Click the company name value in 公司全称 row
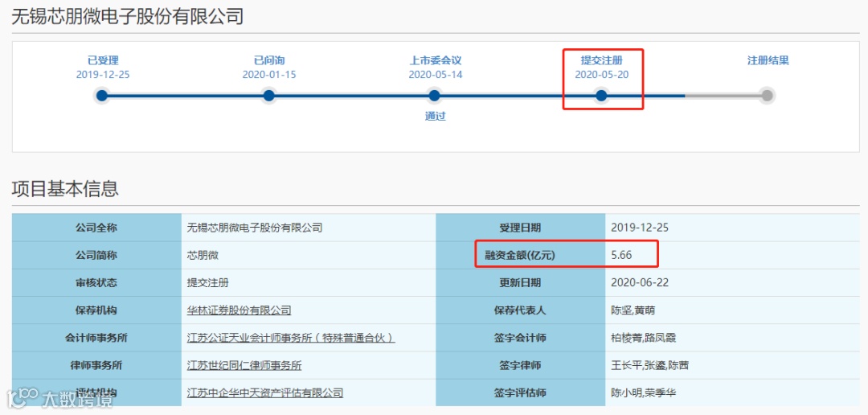The width and height of the screenshot is (868, 415). pyautogui.click(x=256, y=228)
